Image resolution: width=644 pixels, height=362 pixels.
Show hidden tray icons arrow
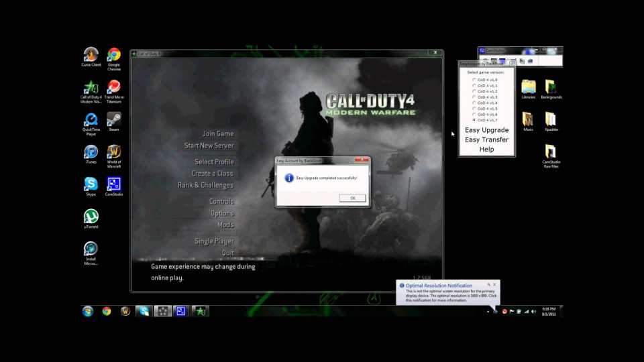pyautogui.click(x=488, y=312)
